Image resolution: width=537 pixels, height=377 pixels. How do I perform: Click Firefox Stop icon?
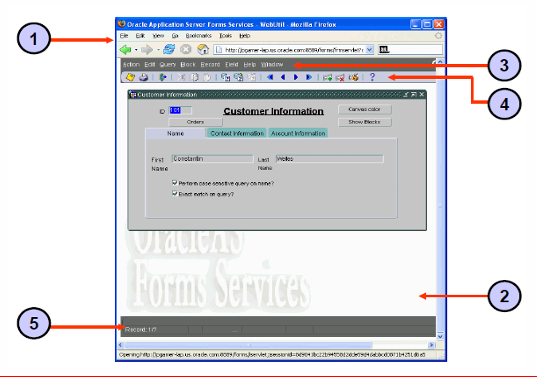186,50
